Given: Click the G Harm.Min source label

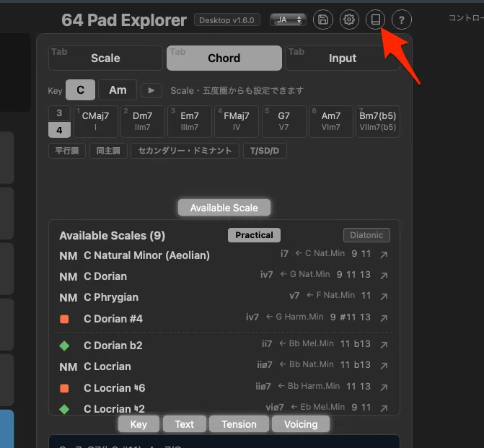Looking at the screenshot, I should (x=299, y=317).
